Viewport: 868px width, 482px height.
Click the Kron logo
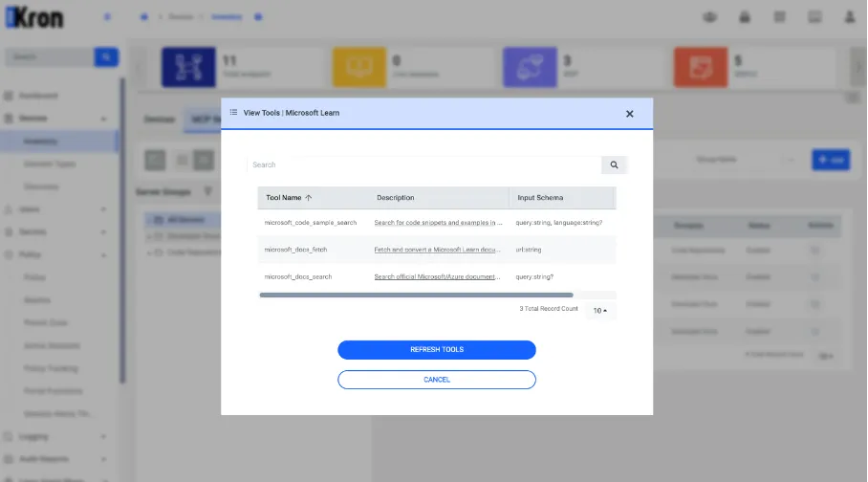coord(34,18)
